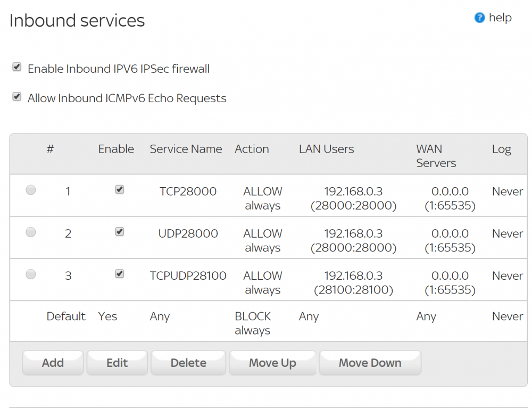532x410 pixels.
Task: Click the Default rule BLOCK always action
Action: 253,323
